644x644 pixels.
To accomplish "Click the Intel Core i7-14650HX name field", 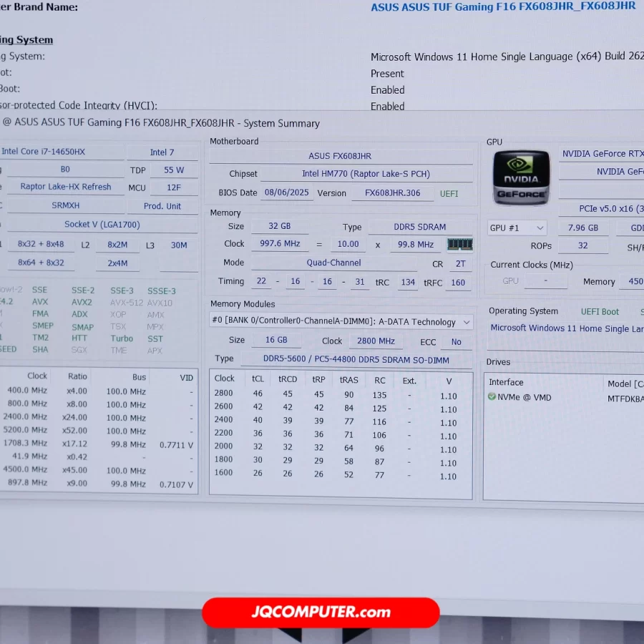I will point(63,152).
